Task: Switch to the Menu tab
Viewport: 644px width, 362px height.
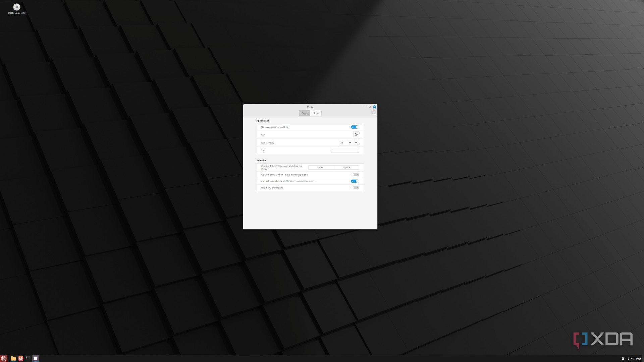Action: [315, 113]
